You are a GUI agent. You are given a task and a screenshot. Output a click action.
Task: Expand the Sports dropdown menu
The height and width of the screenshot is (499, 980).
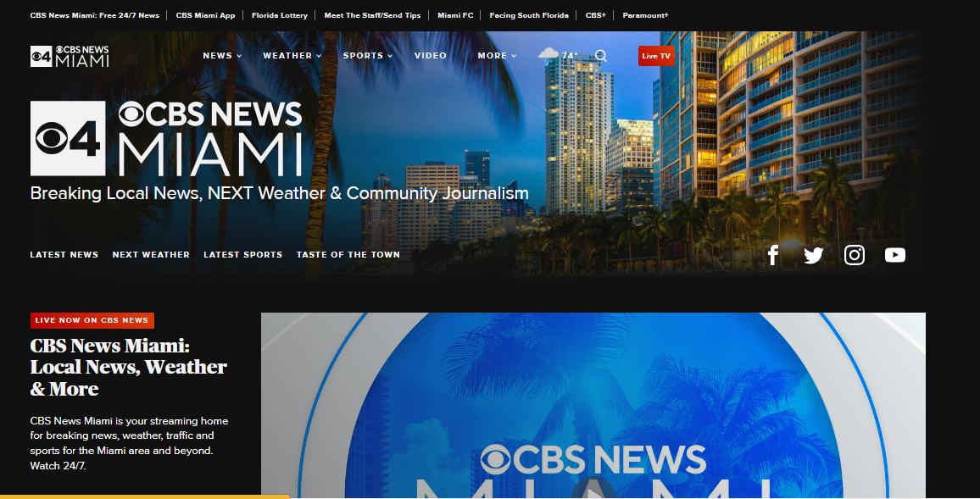(x=368, y=56)
